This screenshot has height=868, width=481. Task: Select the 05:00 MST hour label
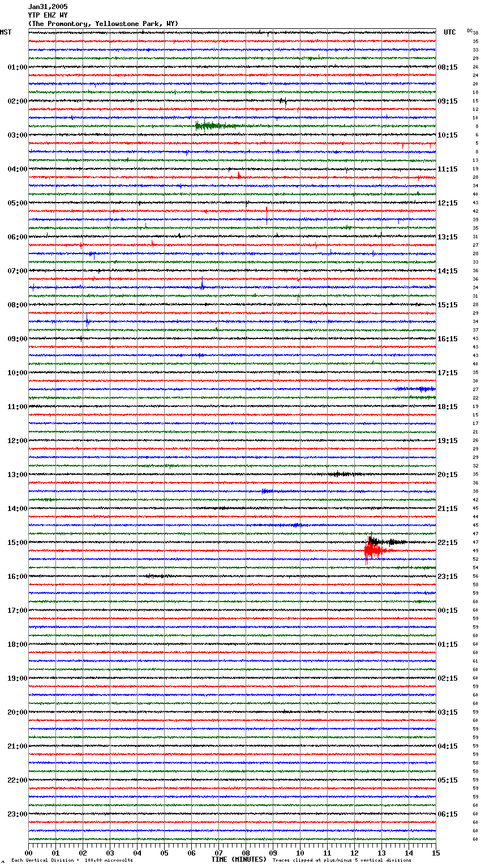[x=18, y=203]
